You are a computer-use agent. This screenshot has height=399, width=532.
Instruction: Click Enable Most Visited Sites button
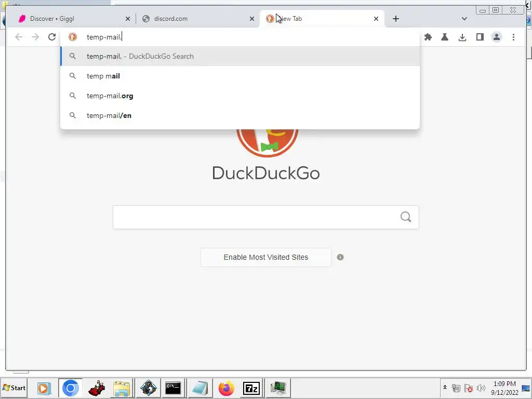pyautogui.click(x=266, y=257)
